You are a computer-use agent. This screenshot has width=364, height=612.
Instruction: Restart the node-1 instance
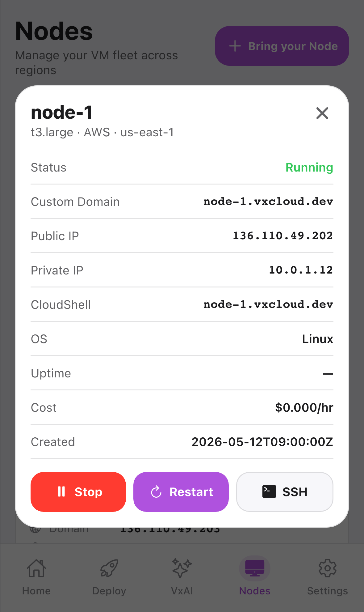click(181, 492)
